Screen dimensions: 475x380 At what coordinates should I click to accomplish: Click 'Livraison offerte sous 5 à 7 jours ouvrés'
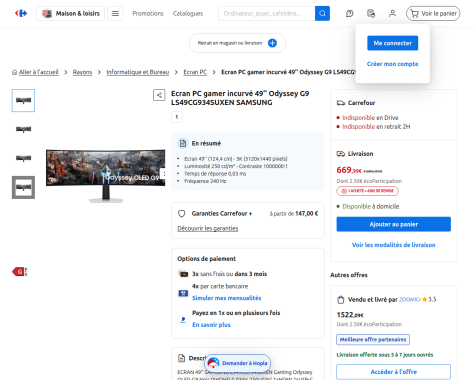(x=385, y=355)
